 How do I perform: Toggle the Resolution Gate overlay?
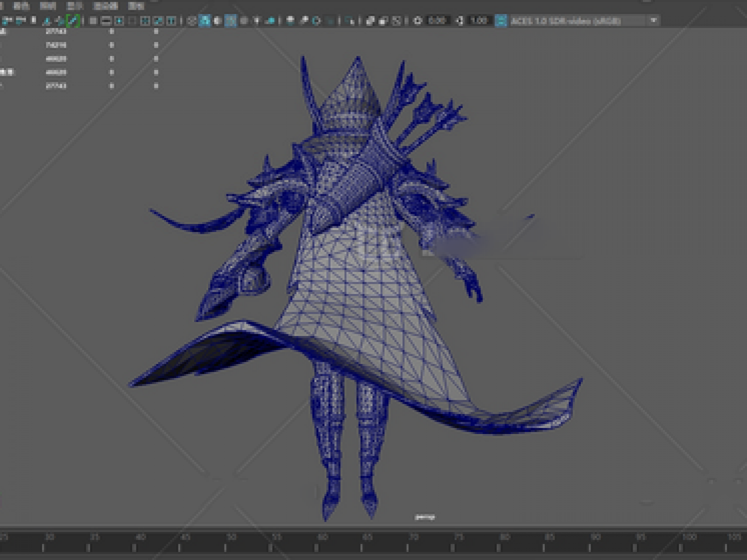(x=120, y=21)
